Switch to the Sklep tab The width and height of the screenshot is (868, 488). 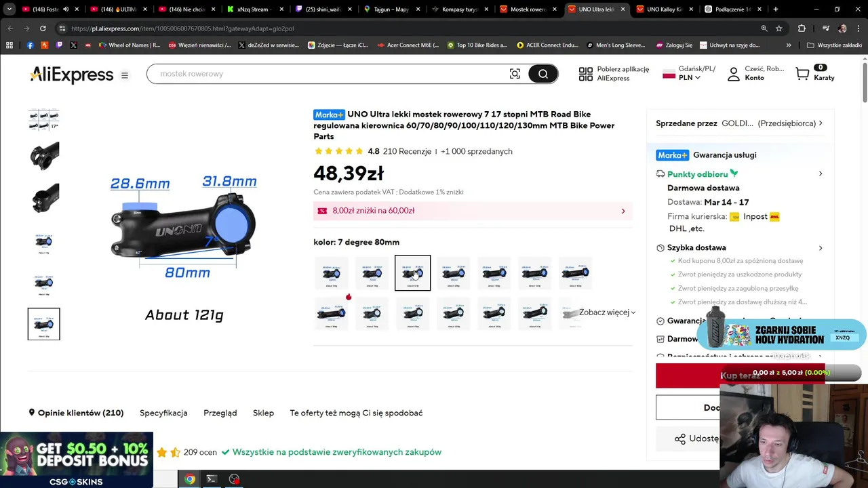click(263, 413)
